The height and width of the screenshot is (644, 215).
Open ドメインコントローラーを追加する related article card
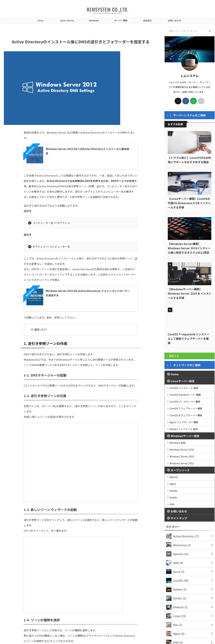pyautogui.click(x=81, y=298)
